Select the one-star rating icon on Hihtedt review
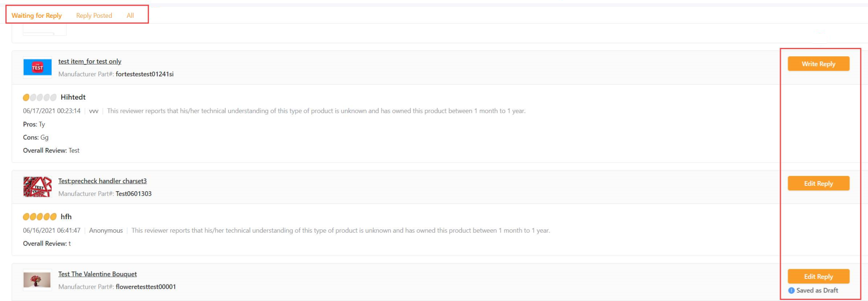Viewport: 868px width, 301px height. pos(26,97)
